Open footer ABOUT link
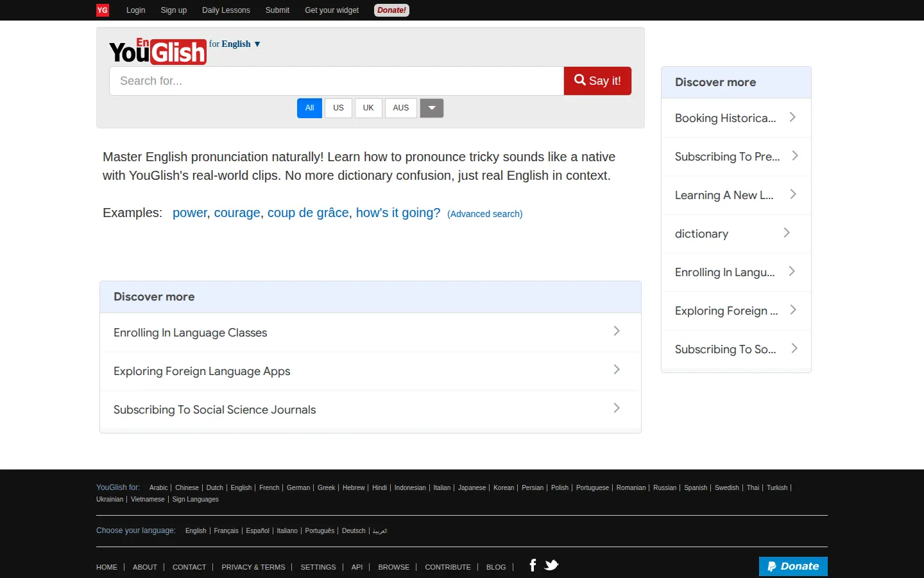The image size is (924, 578). 145,567
